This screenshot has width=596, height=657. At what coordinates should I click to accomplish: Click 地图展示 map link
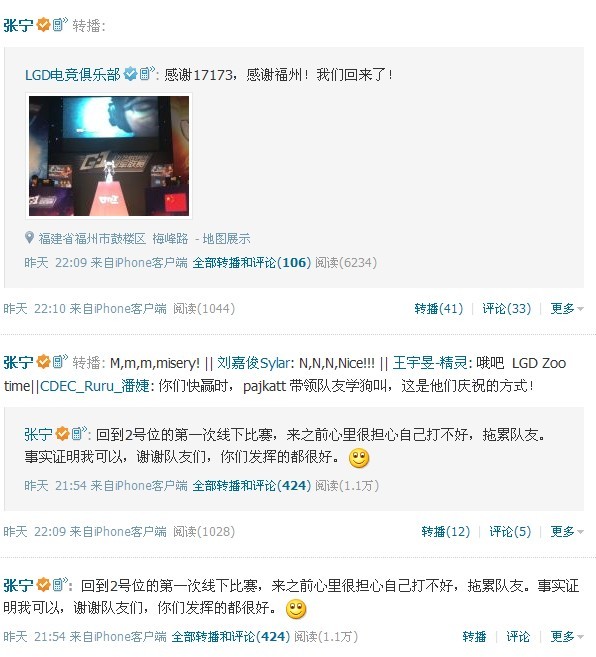[226, 238]
